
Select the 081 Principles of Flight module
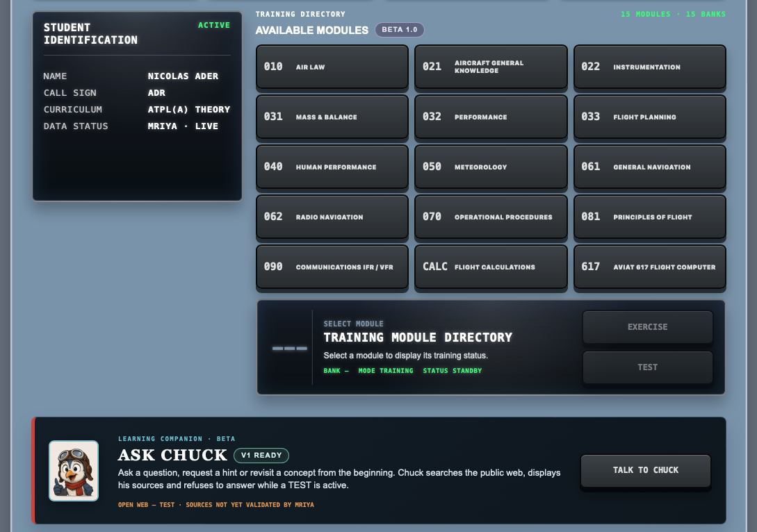tap(650, 217)
